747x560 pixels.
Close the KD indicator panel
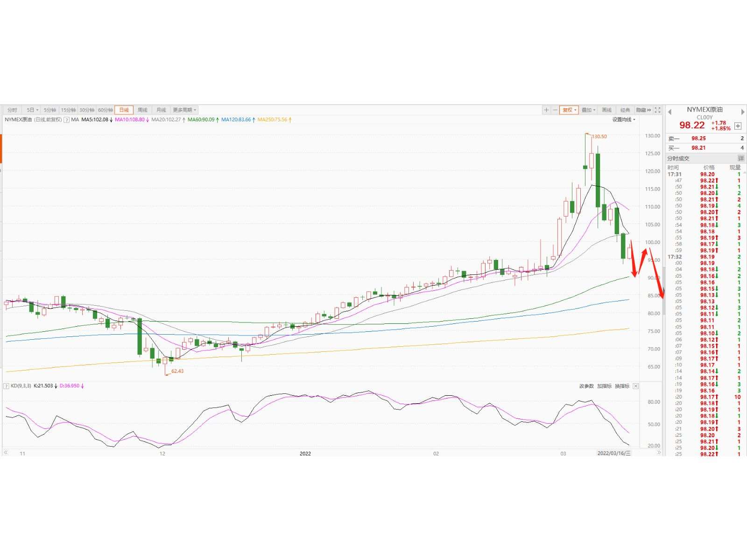[635, 386]
